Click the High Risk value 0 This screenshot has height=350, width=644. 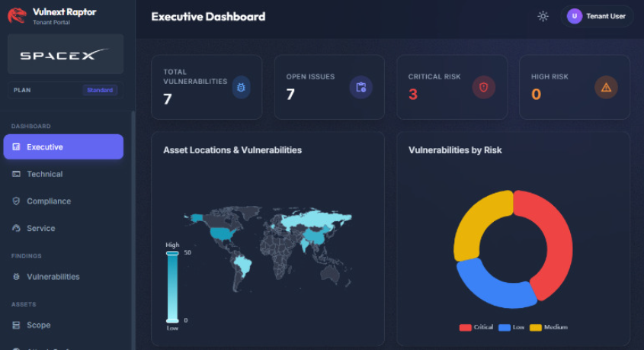(536, 95)
